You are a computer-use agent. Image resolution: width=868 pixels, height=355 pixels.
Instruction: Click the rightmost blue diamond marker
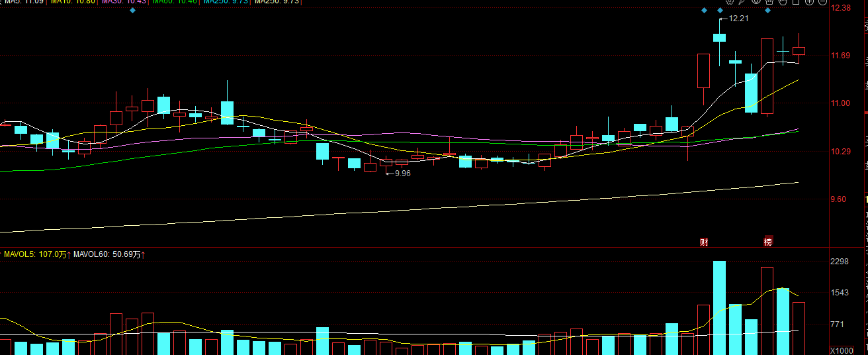tap(767, 11)
